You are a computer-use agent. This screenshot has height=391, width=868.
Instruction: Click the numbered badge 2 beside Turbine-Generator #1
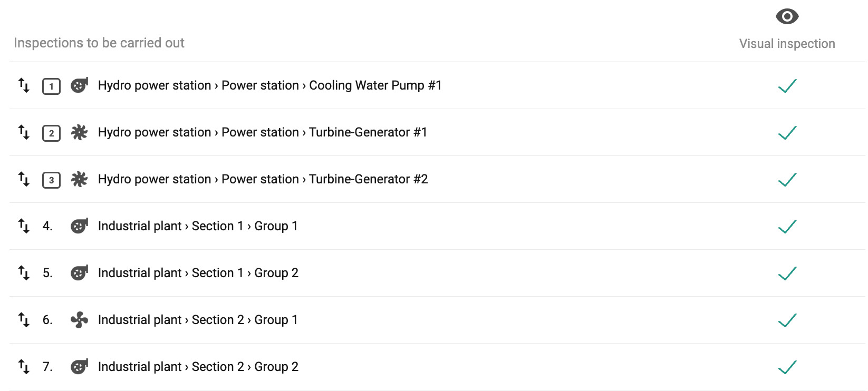click(51, 133)
